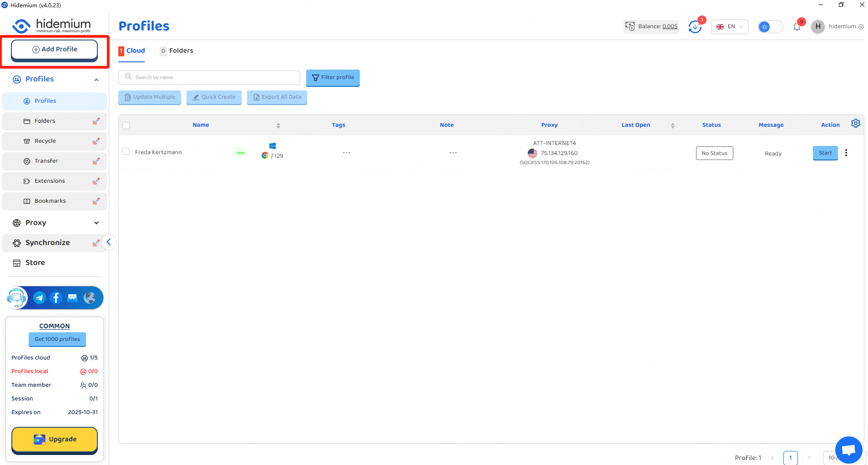
Task: Open the Facebook support icon
Action: pyautogui.click(x=56, y=298)
